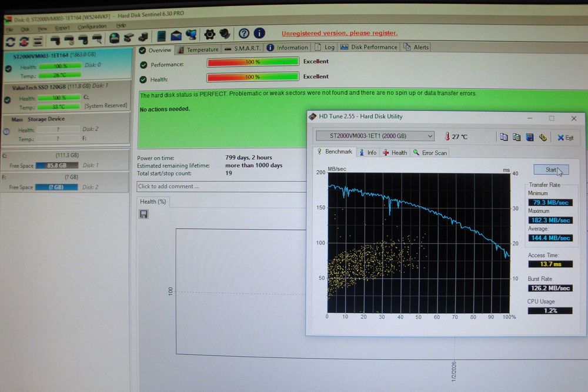This screenshot has height=392, width=588.
Task: Select the F: (? GB) partition entry
Action: pos(65,182)
